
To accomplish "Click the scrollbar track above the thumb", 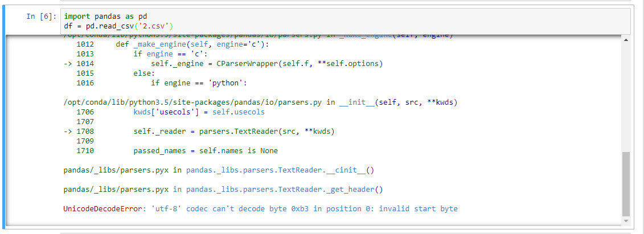I will pyautogui.click(x=626, y=97).
